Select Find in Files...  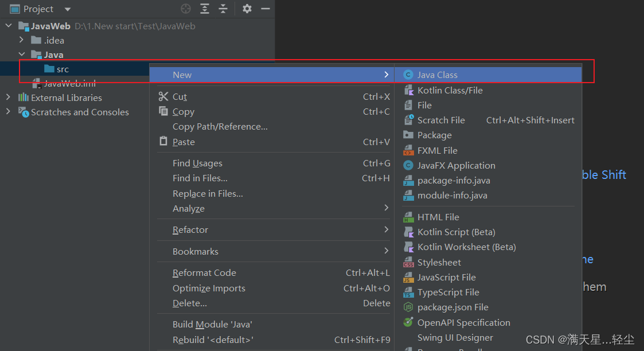(x=271, y=178)
